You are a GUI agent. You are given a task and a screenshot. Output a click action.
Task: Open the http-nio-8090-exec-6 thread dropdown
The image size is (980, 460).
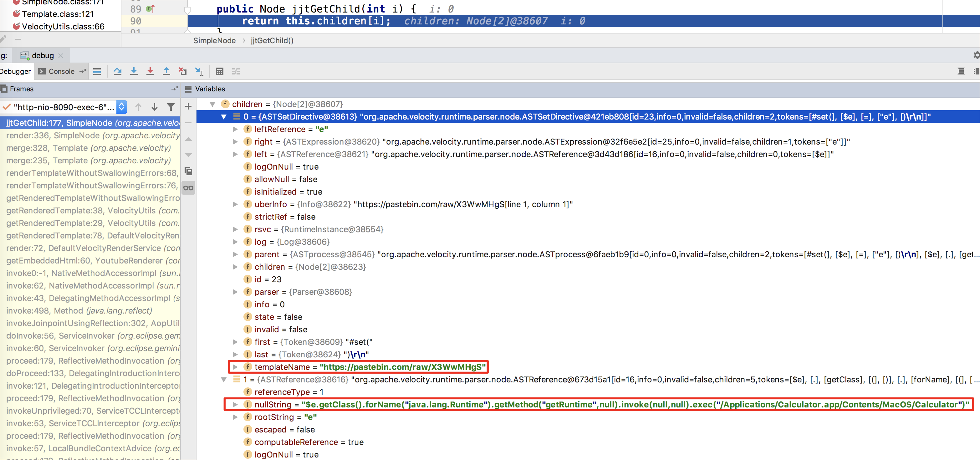coord(121,107)
